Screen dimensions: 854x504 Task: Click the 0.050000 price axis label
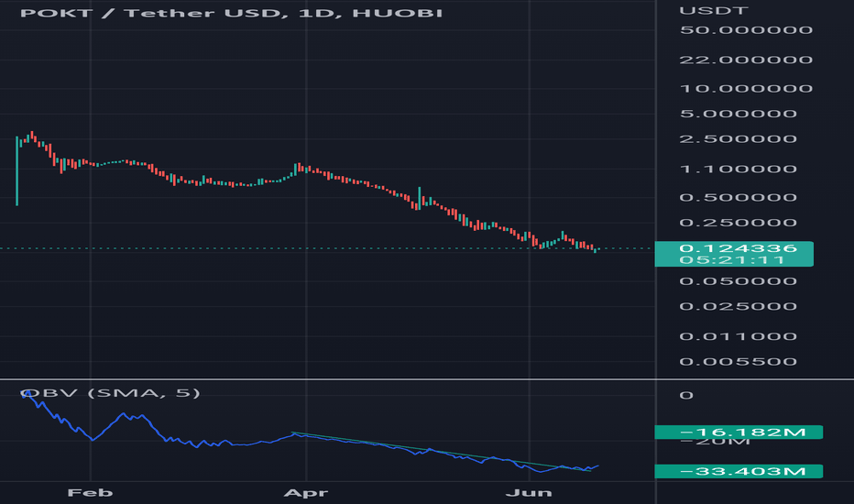738,281
